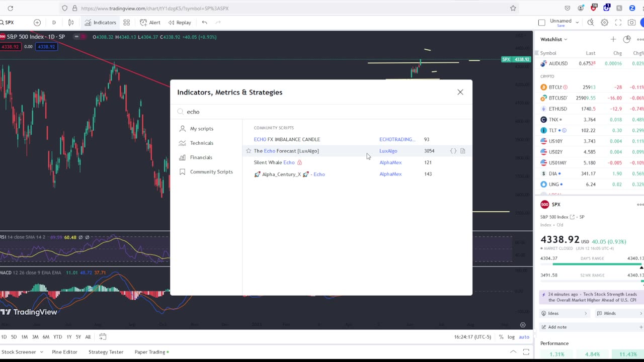Toggle percent scale mode
The width and height of the screenshot is (644, 362).
pos(501,337)
